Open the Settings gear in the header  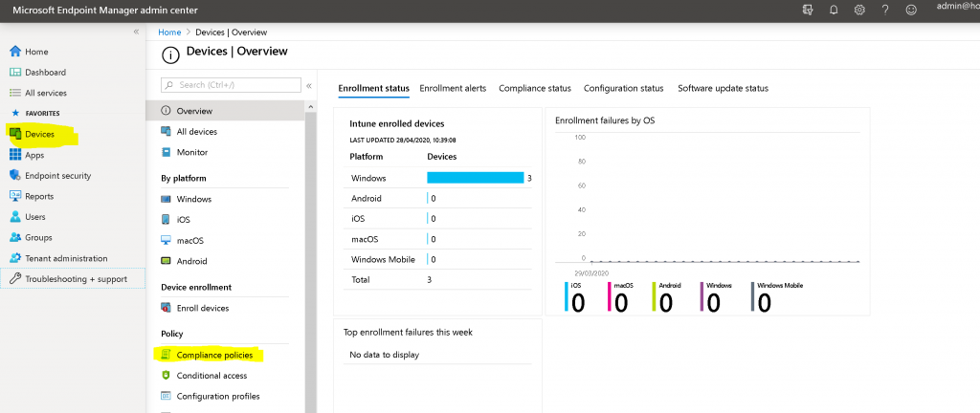[x=859, y=10]
